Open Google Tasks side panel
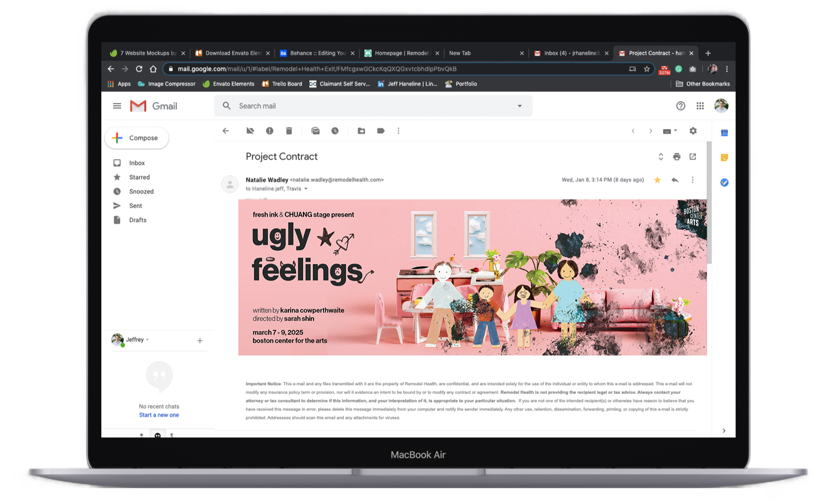 [x=725, y=182]
